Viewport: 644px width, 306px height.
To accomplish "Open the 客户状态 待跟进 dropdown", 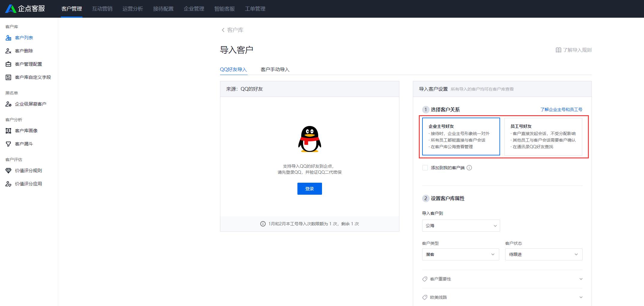I will 543,254.
